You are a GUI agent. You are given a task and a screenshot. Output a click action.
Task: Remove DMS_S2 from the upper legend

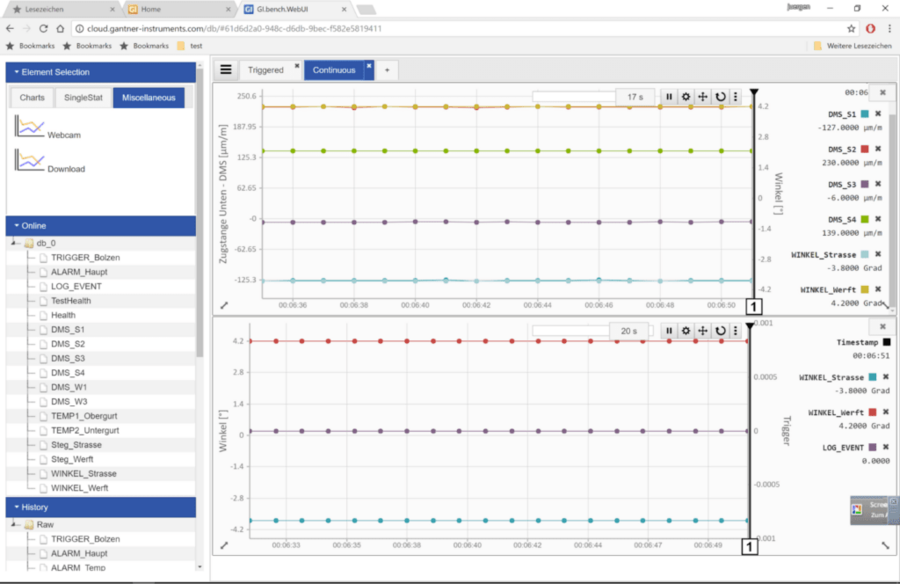878,149
